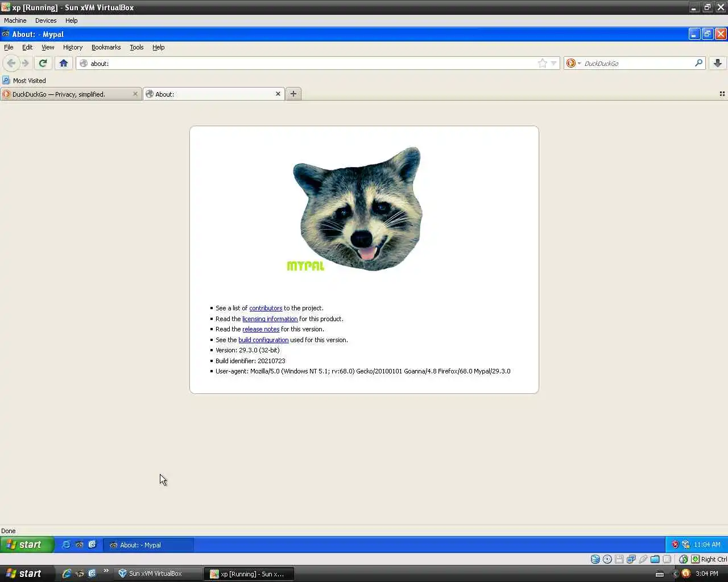This screenshot has width=728, height=582.
Task: Click the VirtualBox shared folders status icon
Action: coord(655,559)
